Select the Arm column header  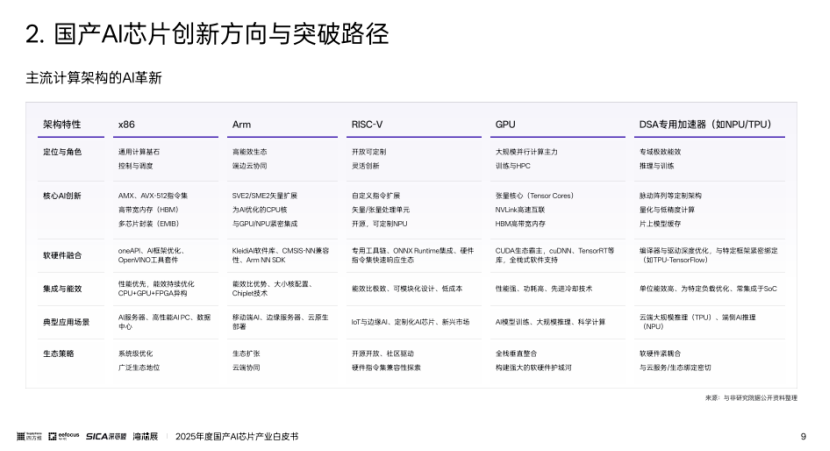click(241, 125)
